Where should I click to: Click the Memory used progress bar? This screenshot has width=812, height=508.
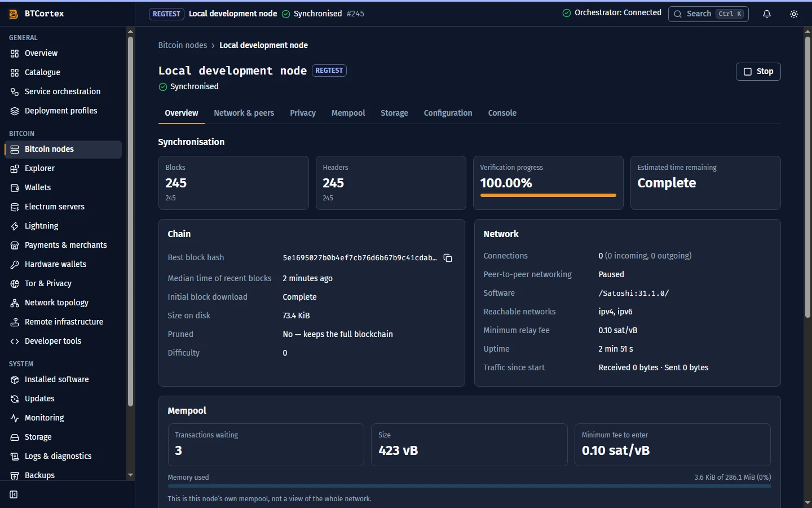click(469, 485)
